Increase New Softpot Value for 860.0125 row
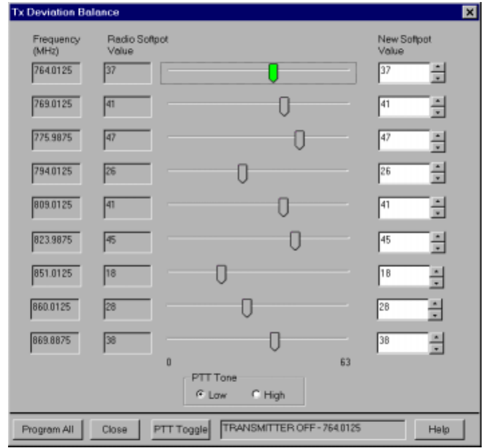This screenshot has height=448, width=485. (x=435, y=304)
